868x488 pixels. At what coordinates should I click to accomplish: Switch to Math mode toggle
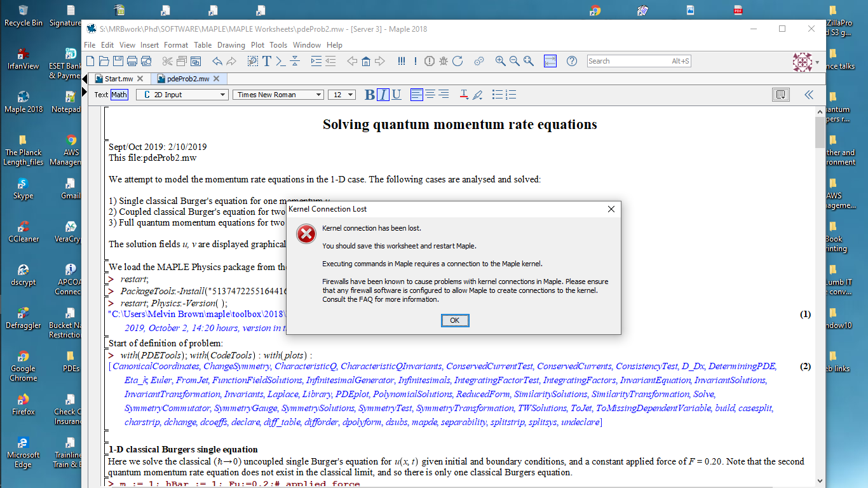(x=119, y=95)
